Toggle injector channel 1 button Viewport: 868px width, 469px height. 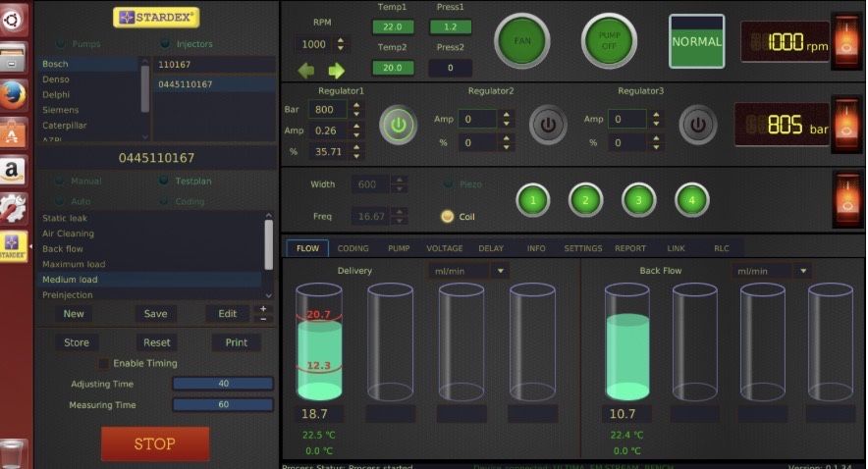(x=532, y=200)
